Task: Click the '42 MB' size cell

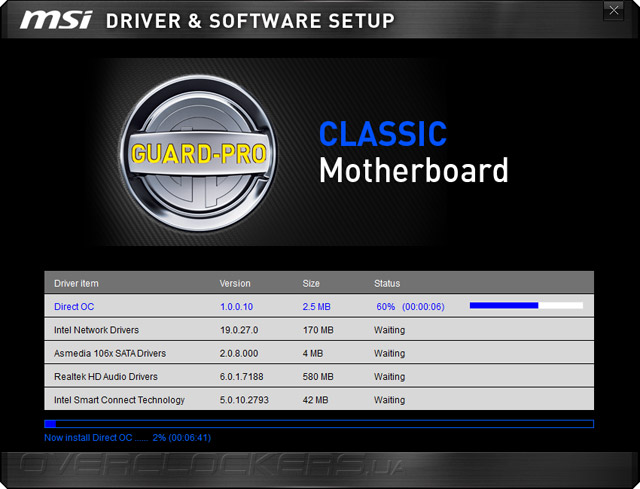Action: 315,400
